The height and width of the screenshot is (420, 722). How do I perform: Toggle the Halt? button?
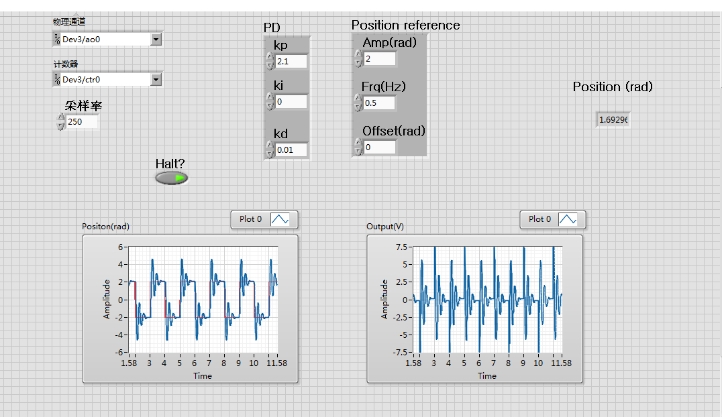171,178
